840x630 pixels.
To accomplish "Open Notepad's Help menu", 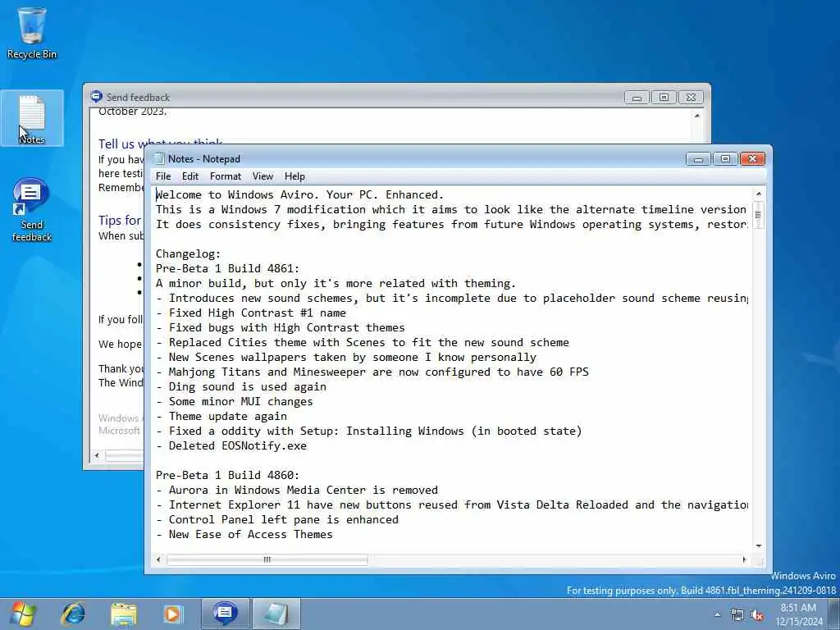I will [294, 176].
